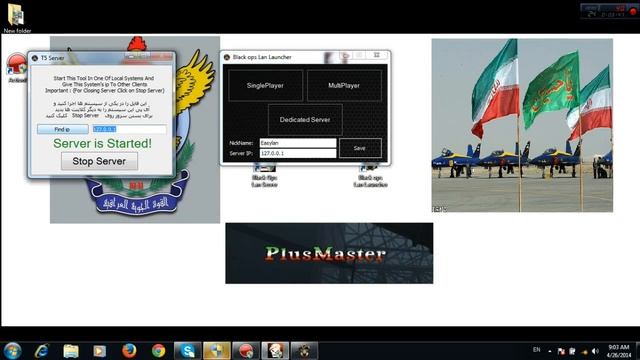This screenshot has width=640, height=360.
Task: Click the red record button in the top-right widget
Action: 633,11
